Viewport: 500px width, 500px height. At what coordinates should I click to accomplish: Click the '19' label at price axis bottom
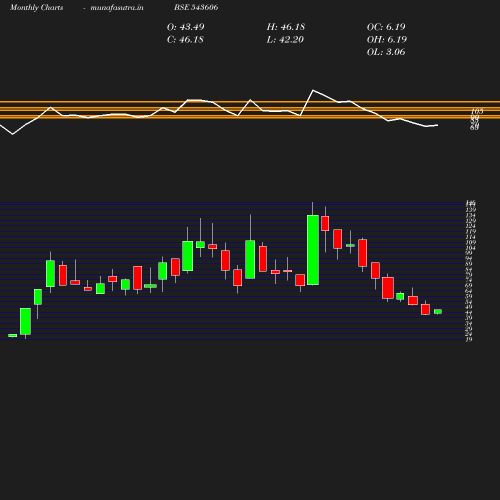tap(469, 340)
